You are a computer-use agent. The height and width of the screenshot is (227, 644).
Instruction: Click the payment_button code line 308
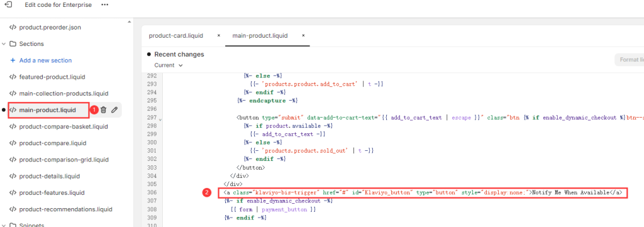(x=273, y=209)
